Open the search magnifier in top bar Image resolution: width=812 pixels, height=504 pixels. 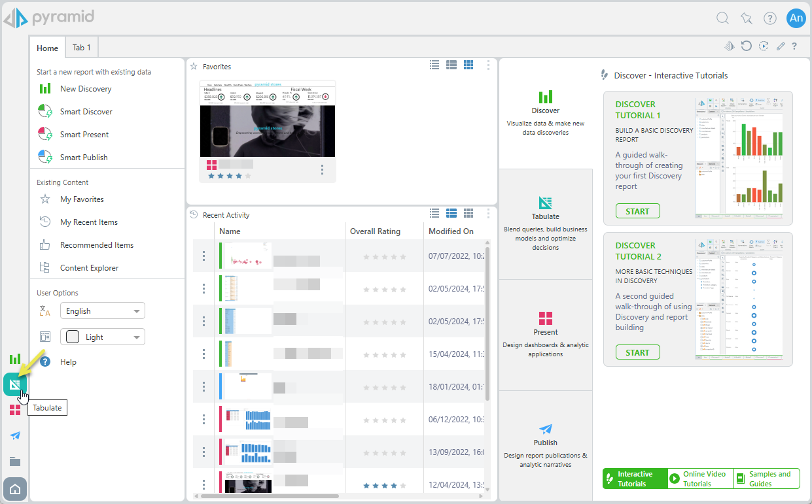[x=722, y=18]
